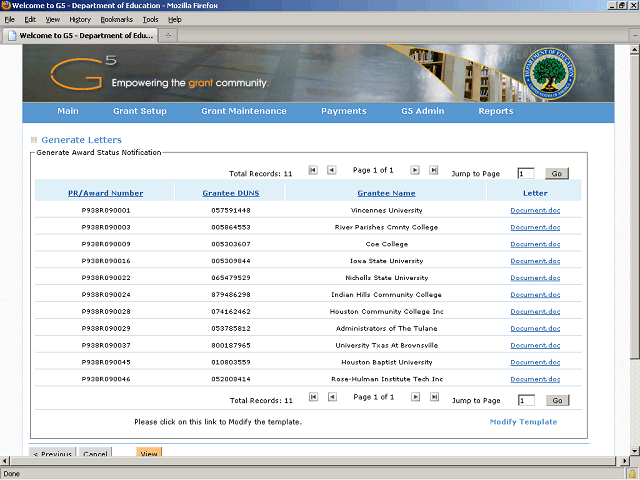This screenshot has width=640, height=480.
Task: Open Document.doc for Vincennes University
Action: [535, 210]
